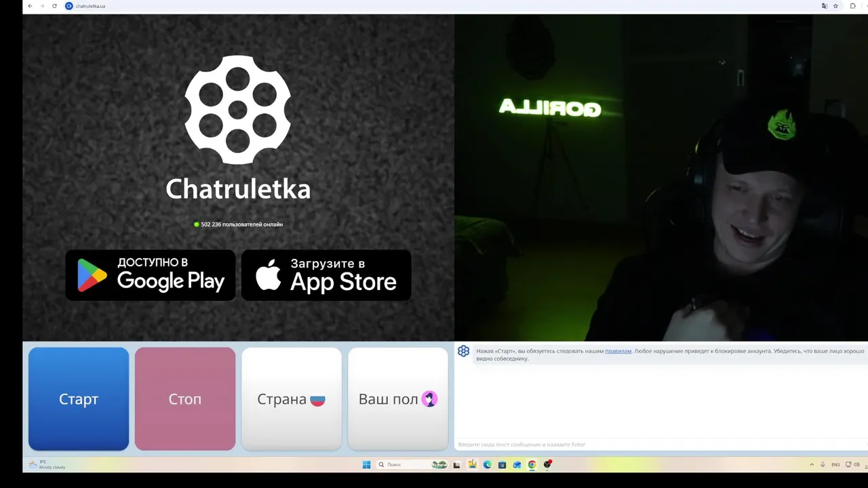Open File Explorer from the taskbar
The image size is (868, 488).
pyautogui.click(x=472, y=464)
